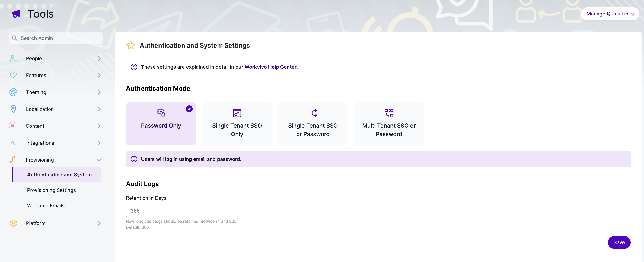Click the Save button
This screenshot has height=262, width=644.
[619, 242]
